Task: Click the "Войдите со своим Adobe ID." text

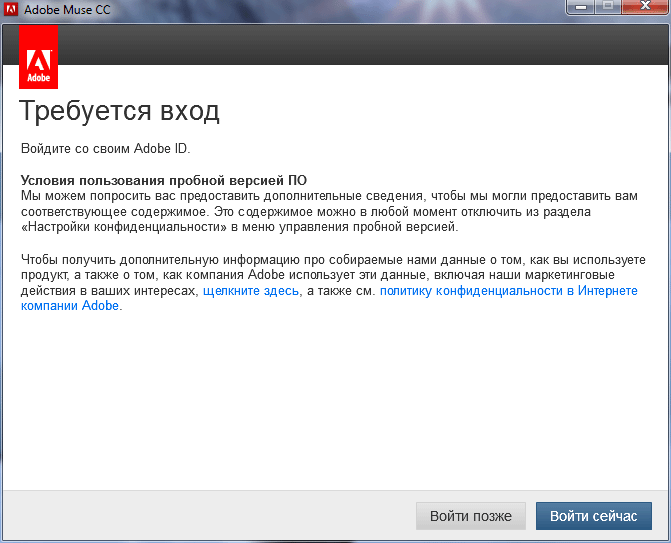Action: click(x=106, y=148)
